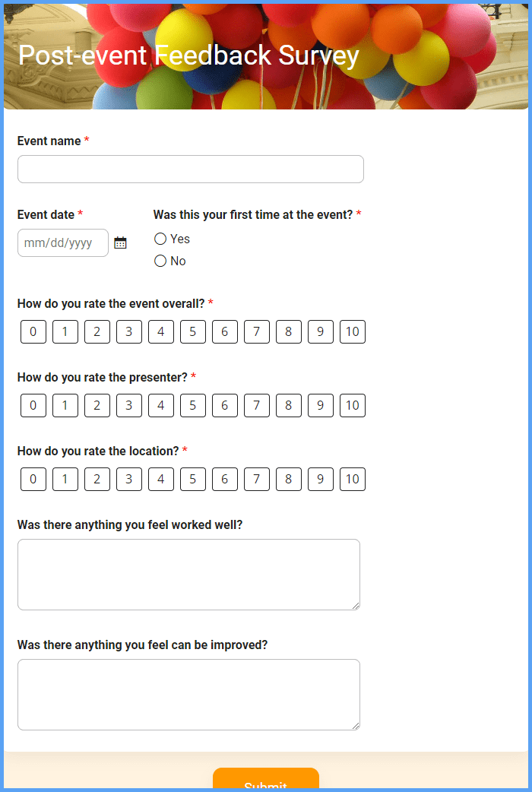Click the Event date field showing mm/dd/yyyy

(61, 242)
